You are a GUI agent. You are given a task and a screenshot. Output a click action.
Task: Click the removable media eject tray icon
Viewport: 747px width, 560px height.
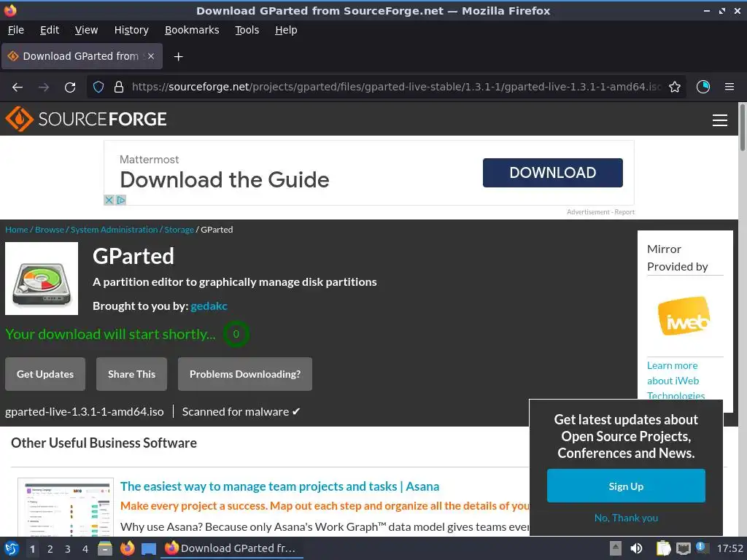pos(616,548)
